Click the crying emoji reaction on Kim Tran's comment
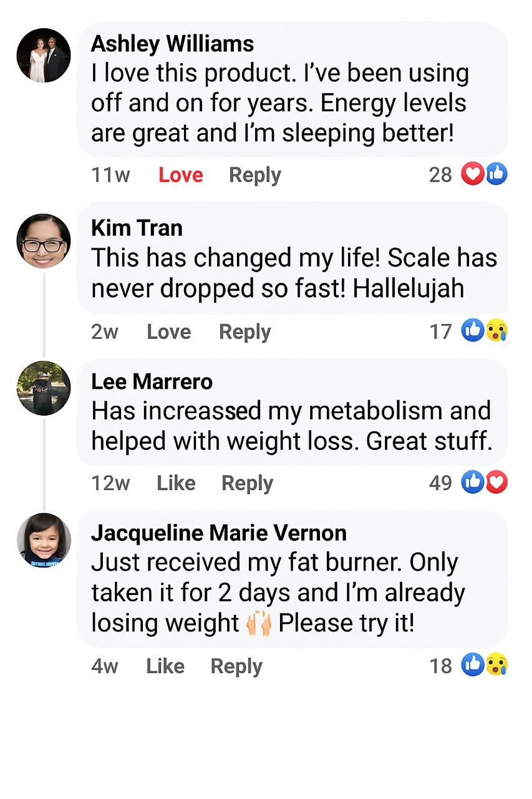 coord(496,331)
